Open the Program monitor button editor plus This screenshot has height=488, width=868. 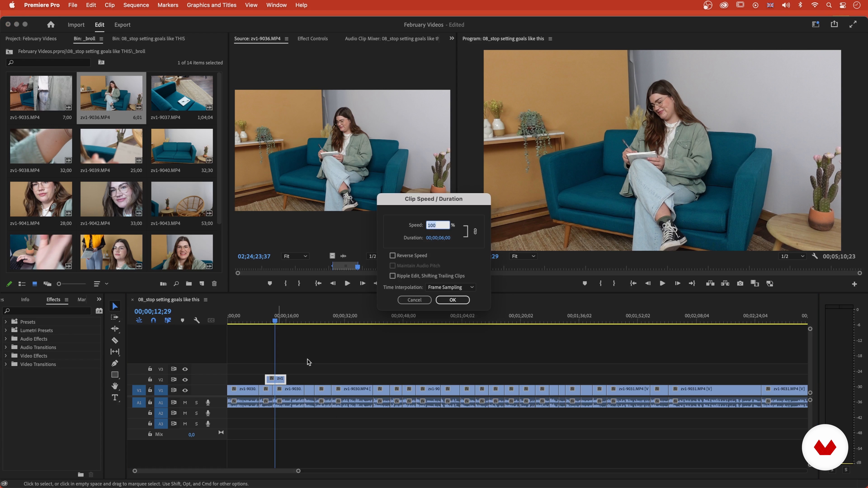coord(854,284)
